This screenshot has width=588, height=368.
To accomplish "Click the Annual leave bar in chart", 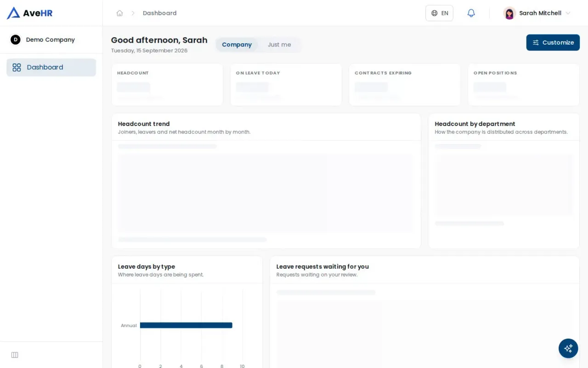I will tap(186, 325).
